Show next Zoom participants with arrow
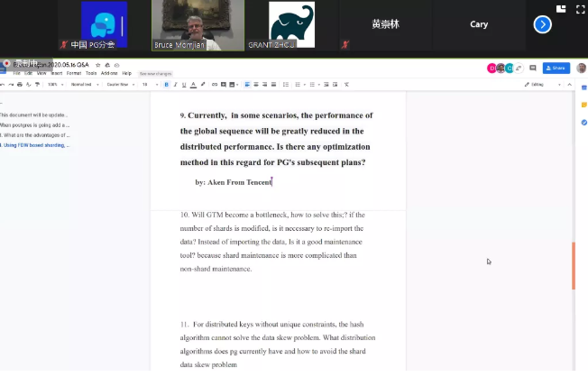 542,24
